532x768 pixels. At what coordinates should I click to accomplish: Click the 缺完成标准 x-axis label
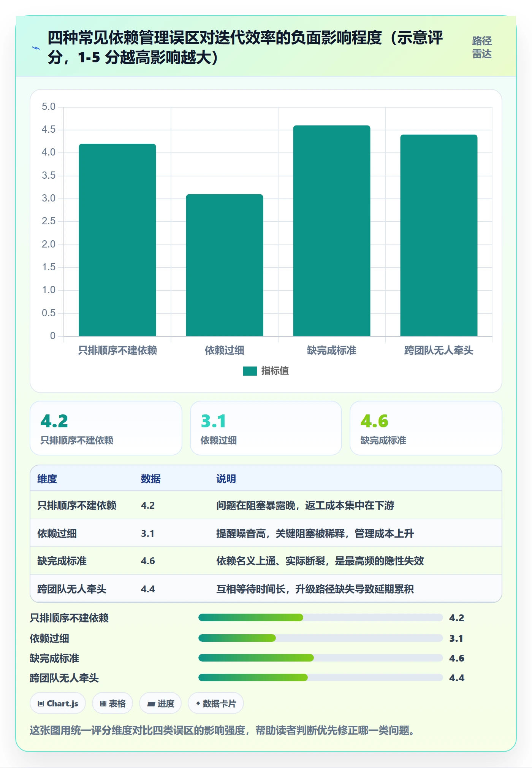click(332, 350)
